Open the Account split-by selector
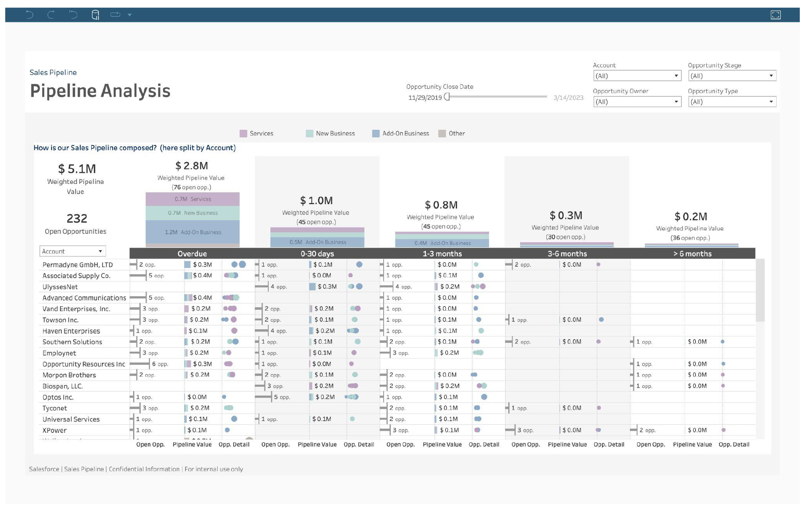The height and width of the screenshot is (525, 812). coord(72,252)
